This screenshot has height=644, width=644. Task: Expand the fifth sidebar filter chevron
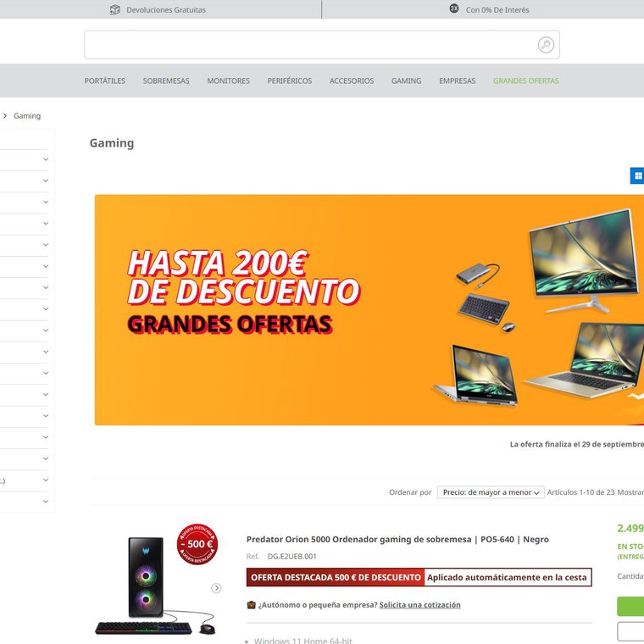click(x=46, y=244)
